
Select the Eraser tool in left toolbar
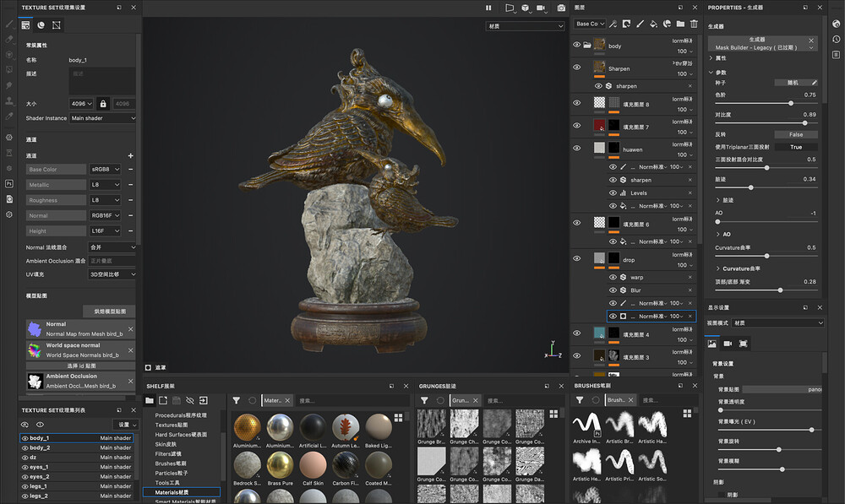[9, 39]
